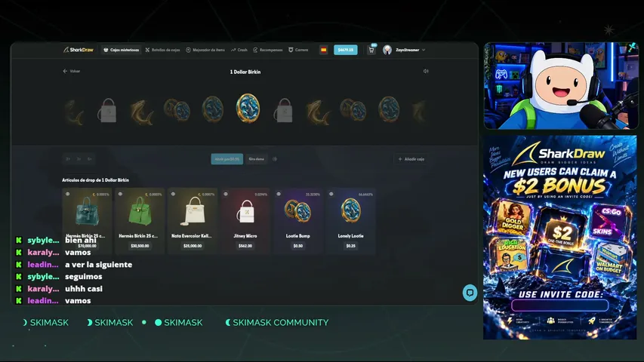Open the shopping cart icon
This screenshot has width=644, height=362.
coord(371,50)
